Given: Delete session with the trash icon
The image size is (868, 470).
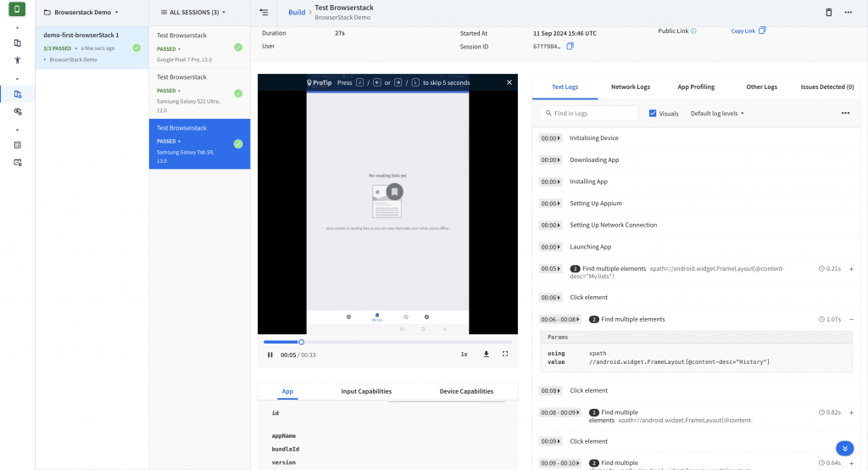Looking at the screenshot, I should pyautogui.click(x=829, y=12).
